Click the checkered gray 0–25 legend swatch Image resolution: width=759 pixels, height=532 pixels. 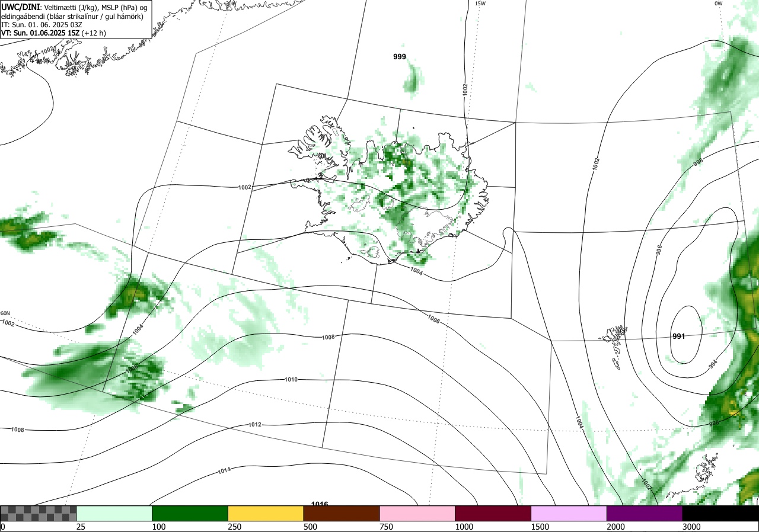39,513
